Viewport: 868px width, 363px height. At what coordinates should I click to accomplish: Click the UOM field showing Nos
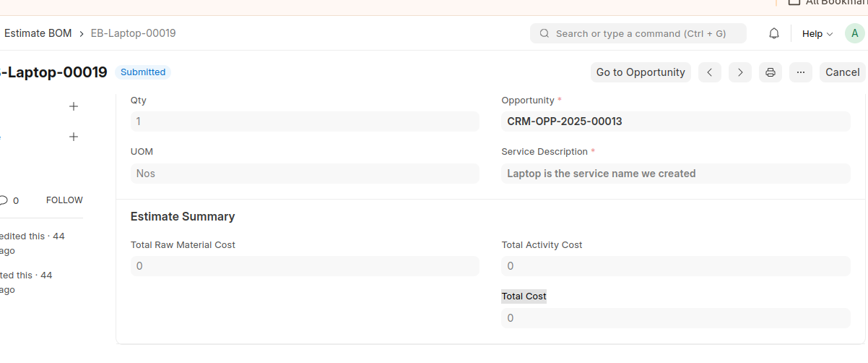305,174
